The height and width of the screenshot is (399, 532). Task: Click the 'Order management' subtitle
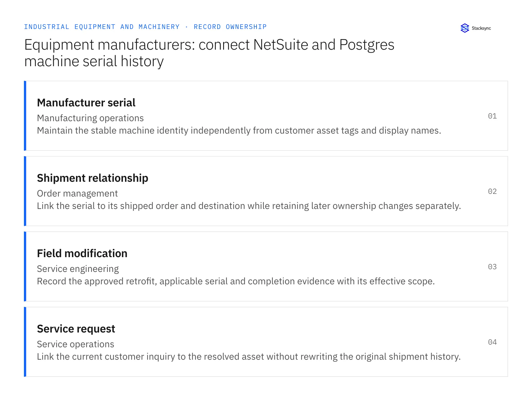(77, 194)
